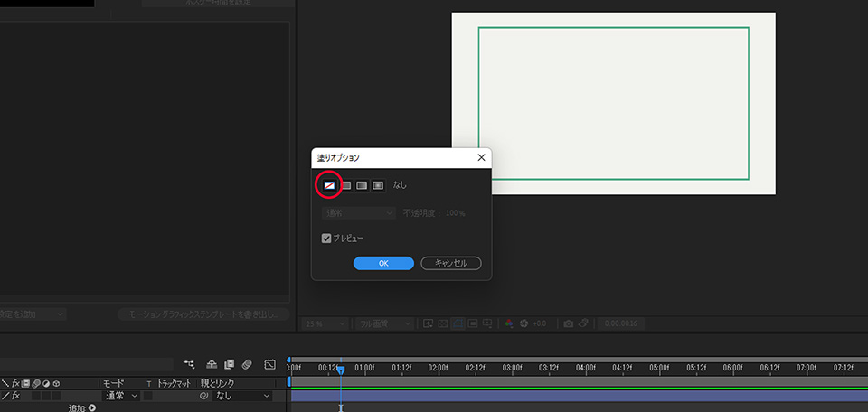
Task: Open the 追加 add menu arrow
Action: (x=92, y=408)
